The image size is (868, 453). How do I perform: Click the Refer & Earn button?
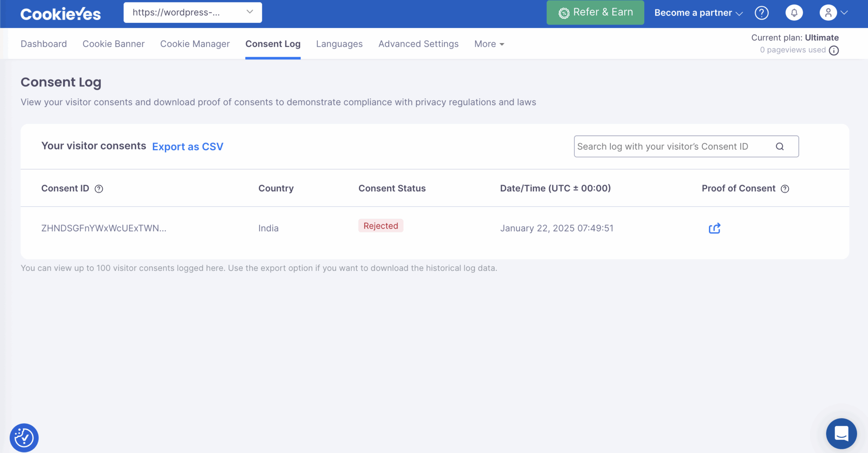coord(595,12)
